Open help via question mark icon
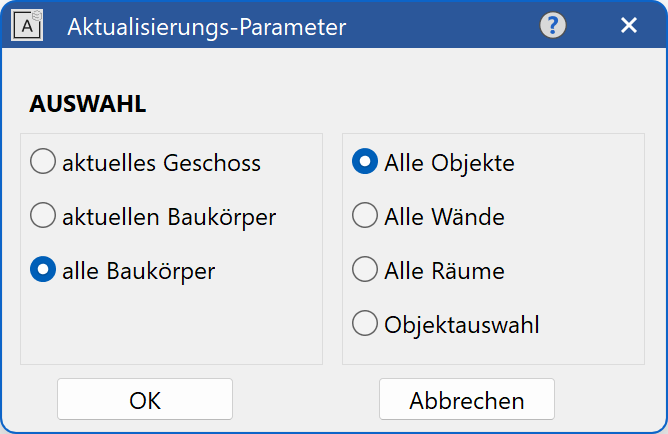The width and height of the screenshot is (668, 434). 553,26
